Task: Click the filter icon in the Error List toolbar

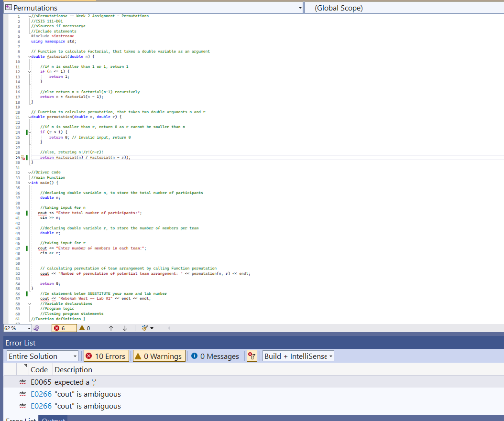Action: coord(252,356)
